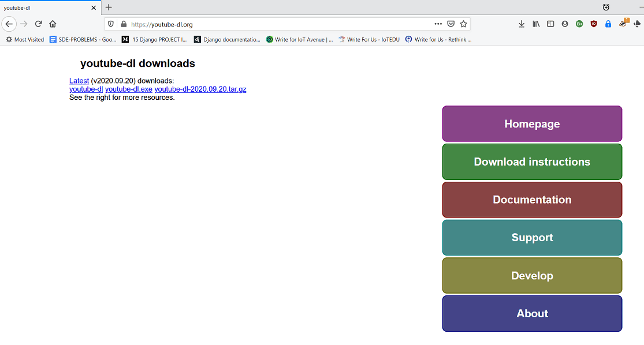
Task: Click the youtube-dl downloads heading
Action: 137,63
